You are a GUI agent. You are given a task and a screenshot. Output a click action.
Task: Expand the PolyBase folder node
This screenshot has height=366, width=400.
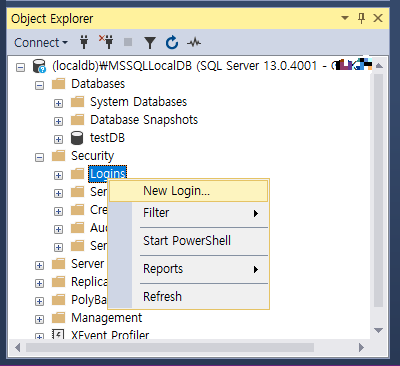coord(39,302)
